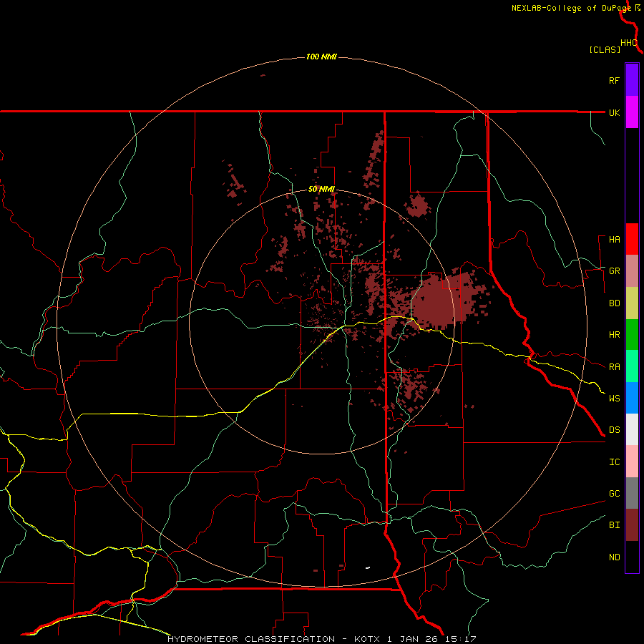
Task: Click the "50 NMI" range ring label
Action: [x=321, y=190]
